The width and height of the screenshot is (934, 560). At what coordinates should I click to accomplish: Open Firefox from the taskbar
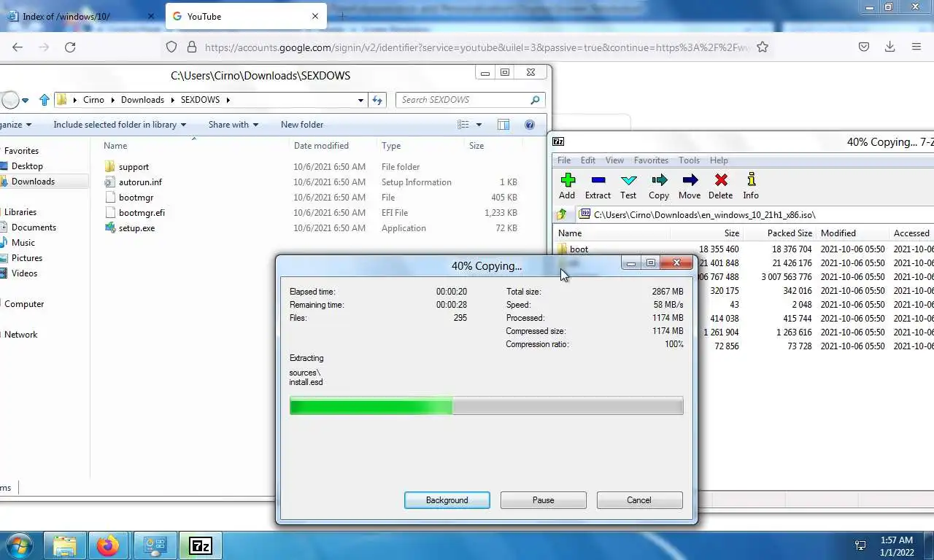[108, 545]
